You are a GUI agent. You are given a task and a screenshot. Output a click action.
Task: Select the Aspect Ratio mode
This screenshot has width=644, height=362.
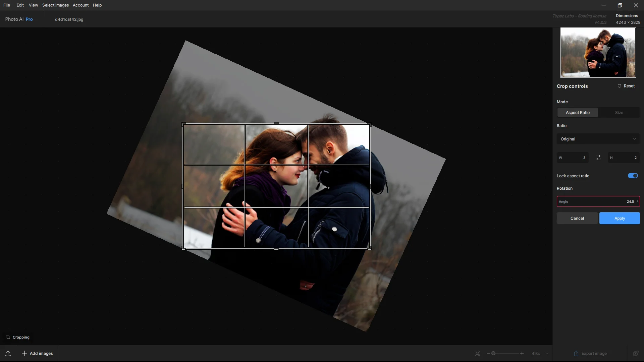click(577, 113)
